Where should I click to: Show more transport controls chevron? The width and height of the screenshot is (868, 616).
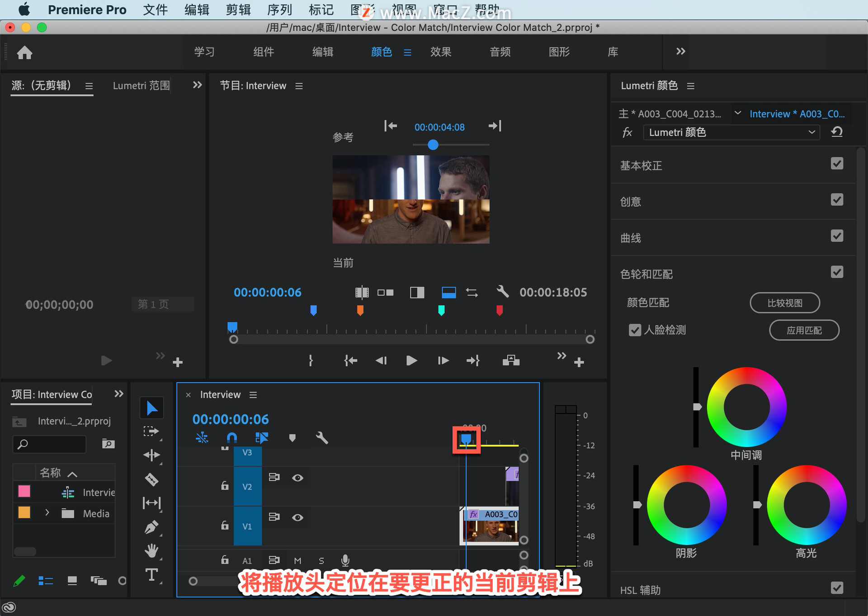tap(561, 356)
